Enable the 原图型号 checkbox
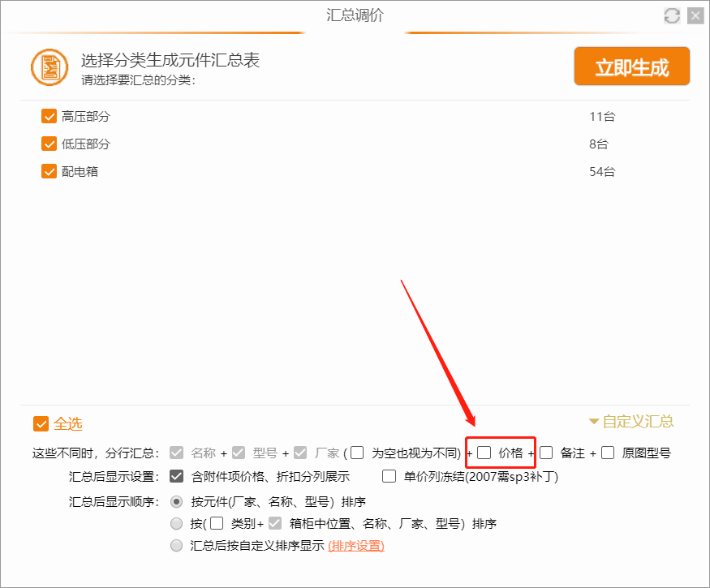The image size is (710, 588). point(608,453)
